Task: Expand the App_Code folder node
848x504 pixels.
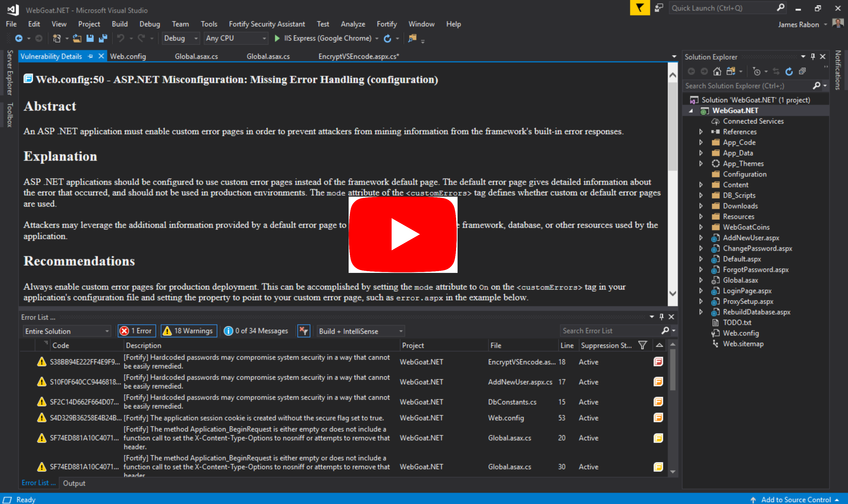Action: [x=701, y=142]
